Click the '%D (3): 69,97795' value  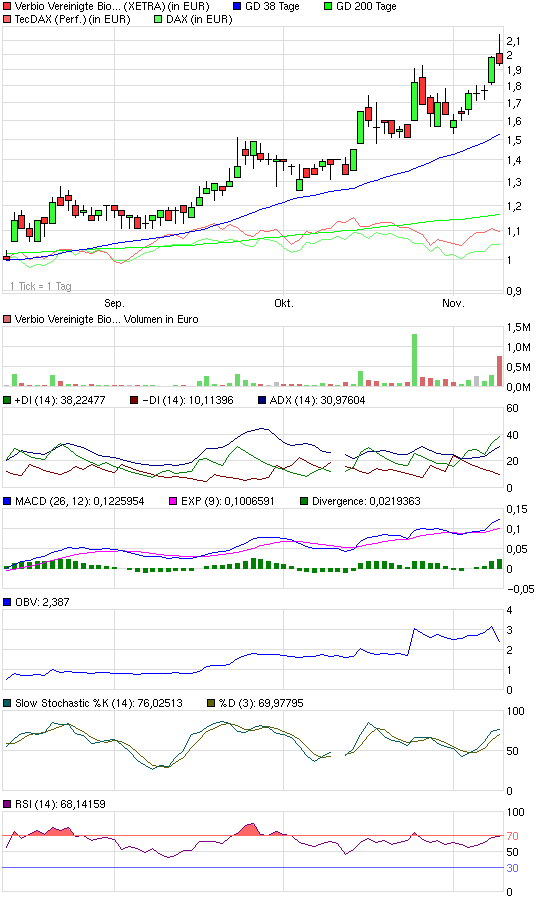261,703
